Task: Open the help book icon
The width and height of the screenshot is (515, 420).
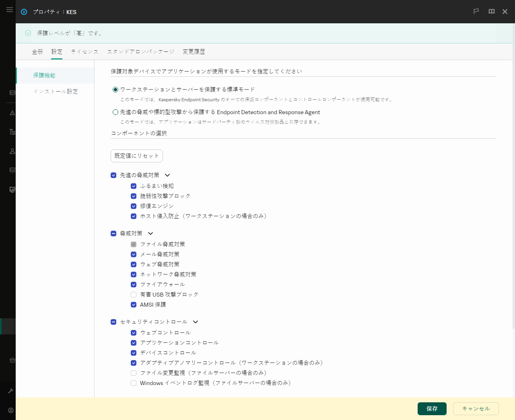Action: tap(491, 12)
